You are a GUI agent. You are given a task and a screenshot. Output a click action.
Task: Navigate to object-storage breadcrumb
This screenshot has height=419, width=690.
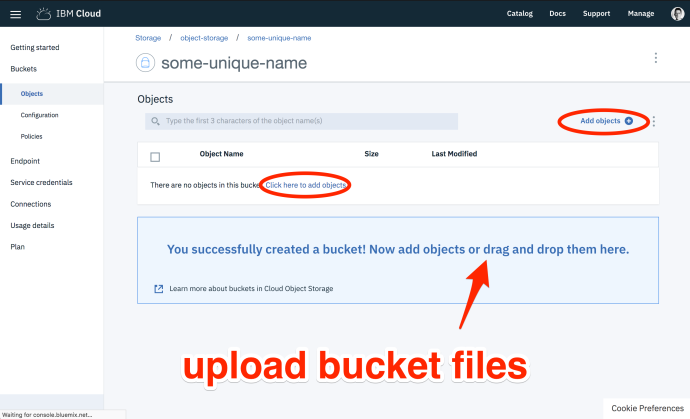point(202,37)
